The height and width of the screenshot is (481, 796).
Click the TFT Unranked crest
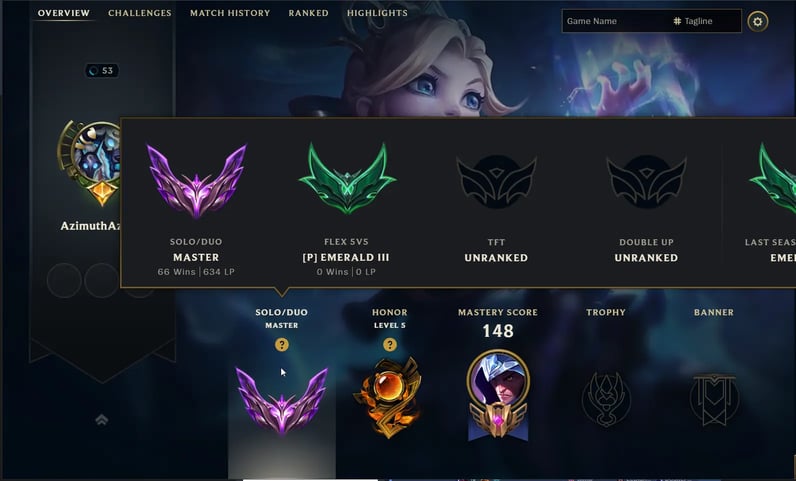coord(496,182)
